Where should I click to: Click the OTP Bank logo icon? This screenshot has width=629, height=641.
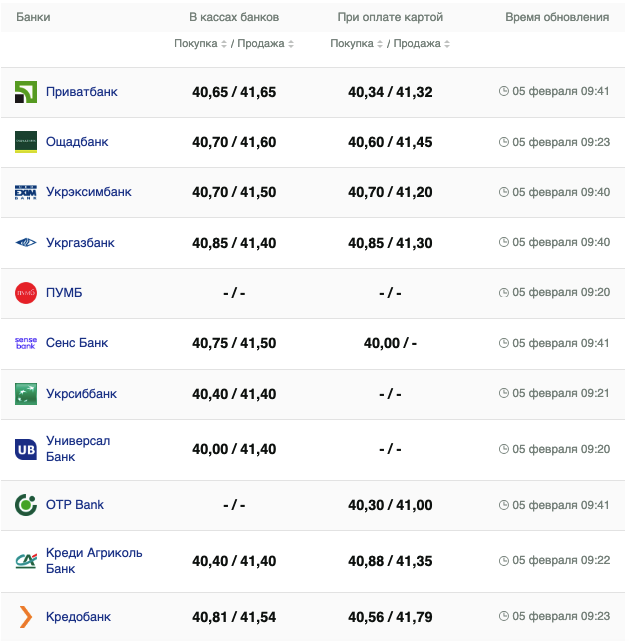tap(26, 505)
